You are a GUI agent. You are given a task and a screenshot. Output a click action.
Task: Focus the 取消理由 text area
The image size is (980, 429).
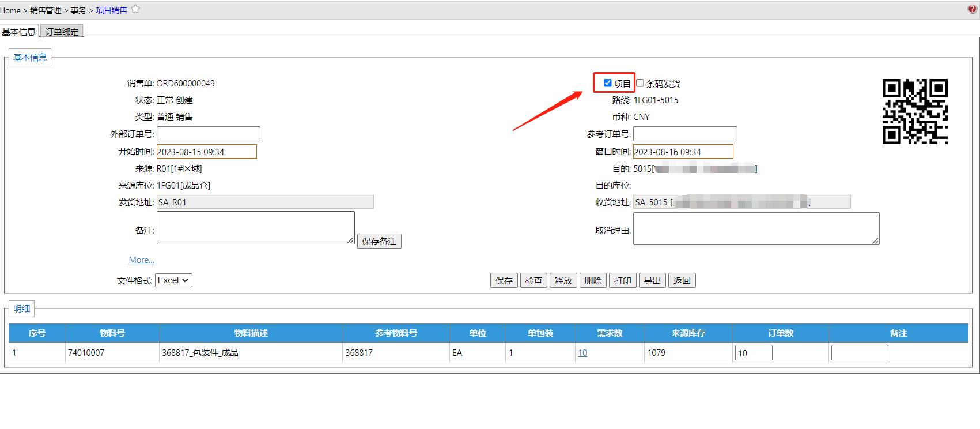click(756, 228)
